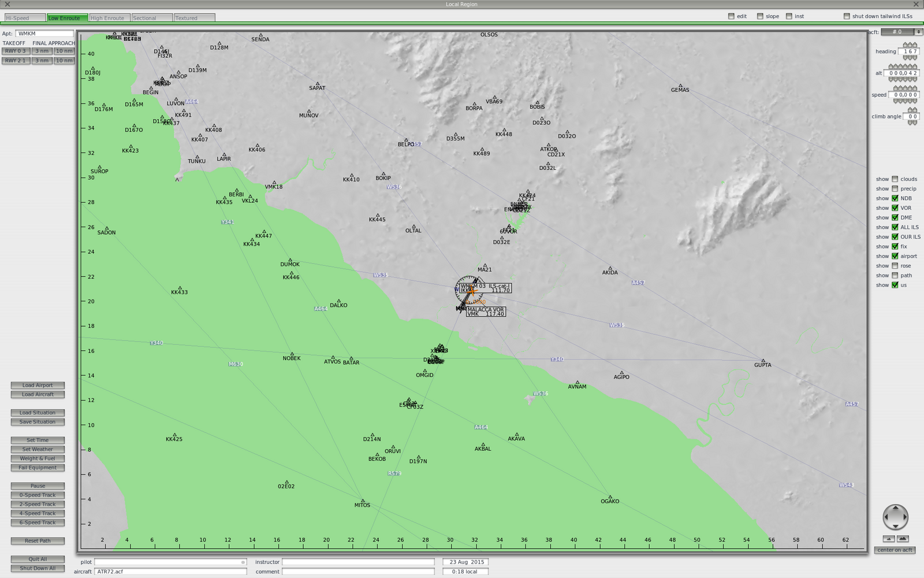Click the Apt airport code input field
The width and height of the screenshot is (924, 578).
pos(44,34)
